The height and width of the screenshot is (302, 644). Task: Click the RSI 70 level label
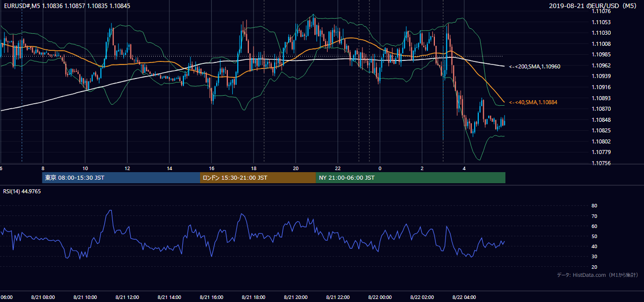pos(594,216)
